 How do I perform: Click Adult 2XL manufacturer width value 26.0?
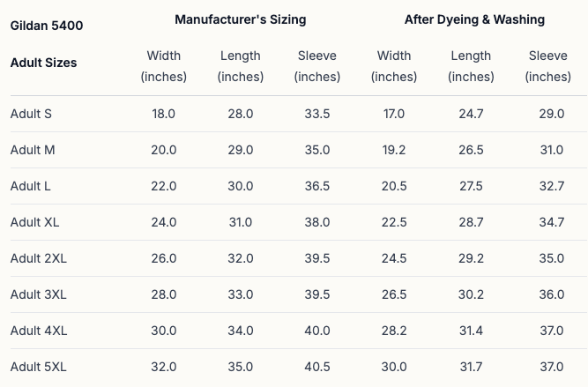click(x=164, y=258)
